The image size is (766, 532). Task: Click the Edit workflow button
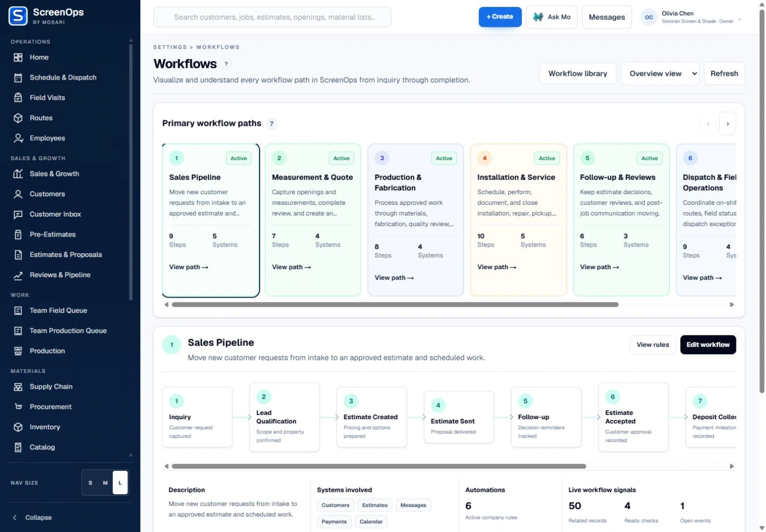coord(708,345)
